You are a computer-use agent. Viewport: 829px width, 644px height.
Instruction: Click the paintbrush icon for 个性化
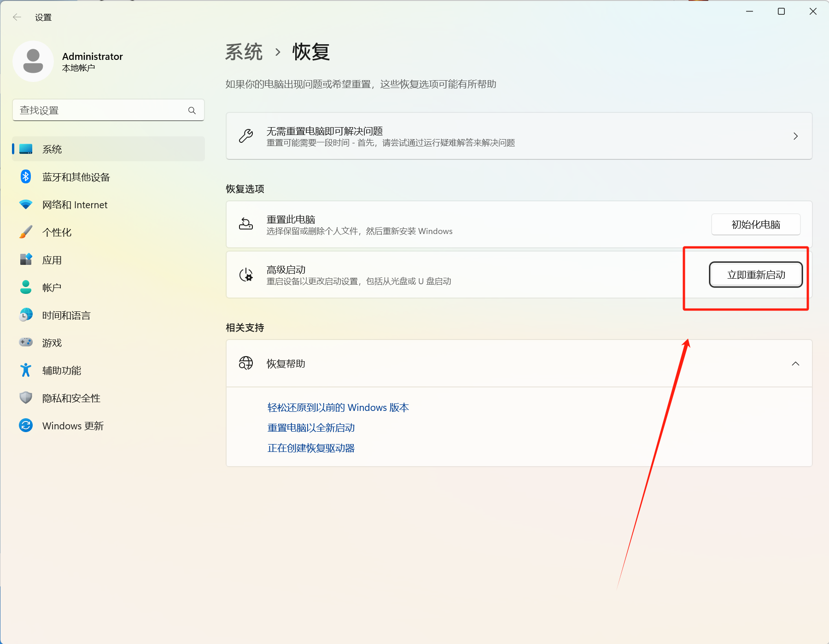point(26,232)
